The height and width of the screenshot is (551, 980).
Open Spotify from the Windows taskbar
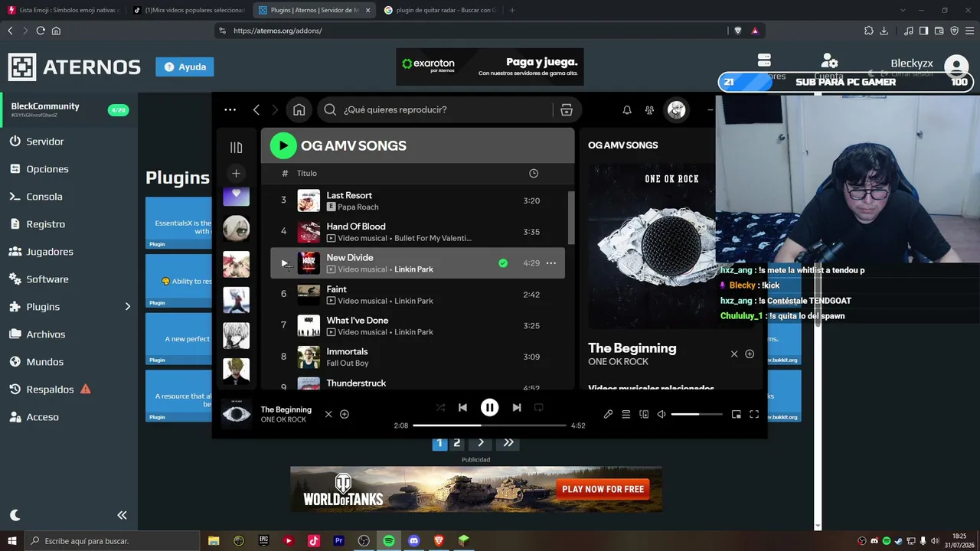click(x=389, y=541)
